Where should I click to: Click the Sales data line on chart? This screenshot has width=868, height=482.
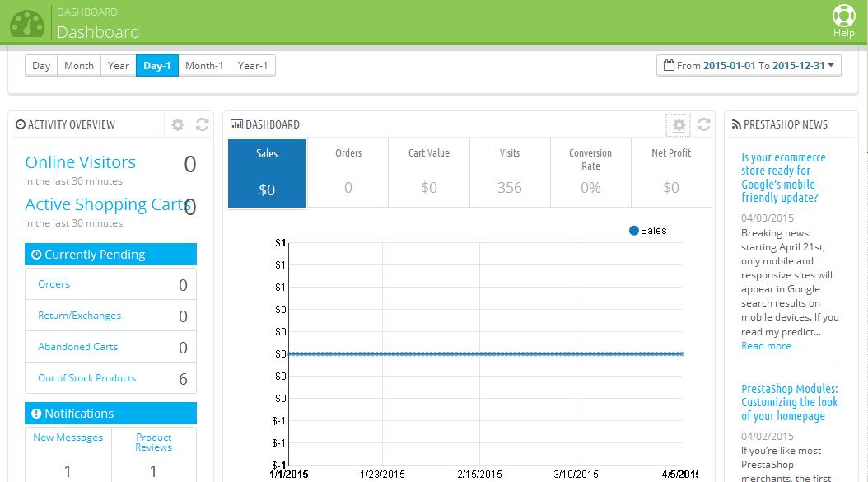pos(486,353)
